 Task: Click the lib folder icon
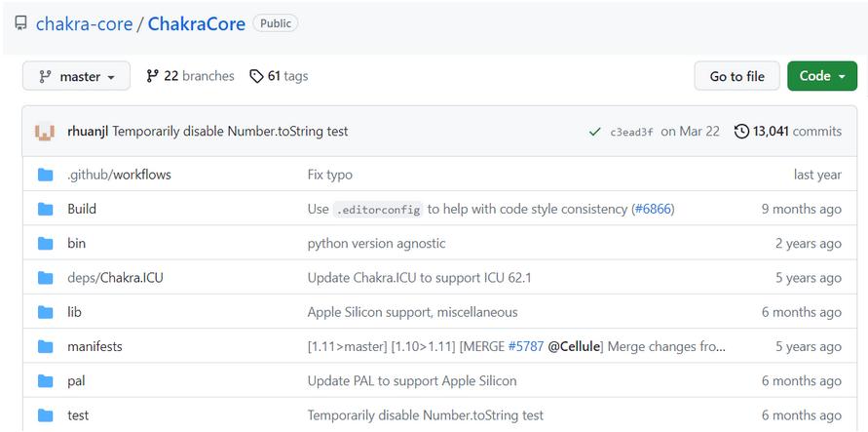(45, 312)
